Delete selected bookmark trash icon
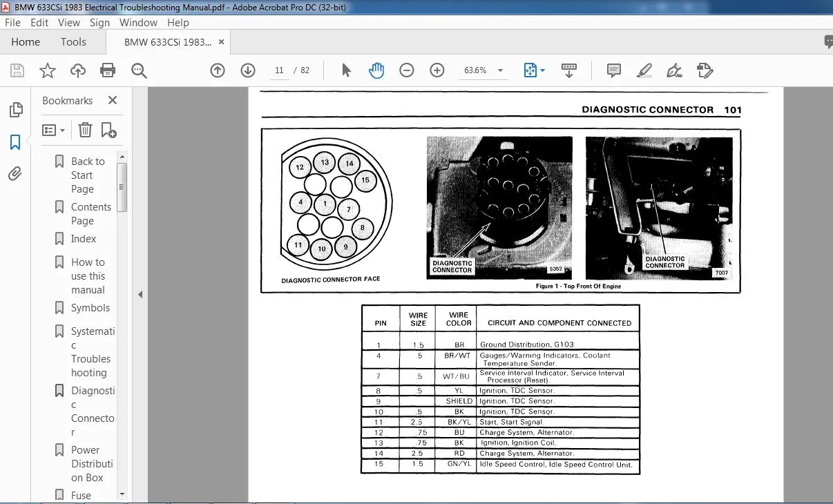The image size is (833, 504). click(85, 130)
